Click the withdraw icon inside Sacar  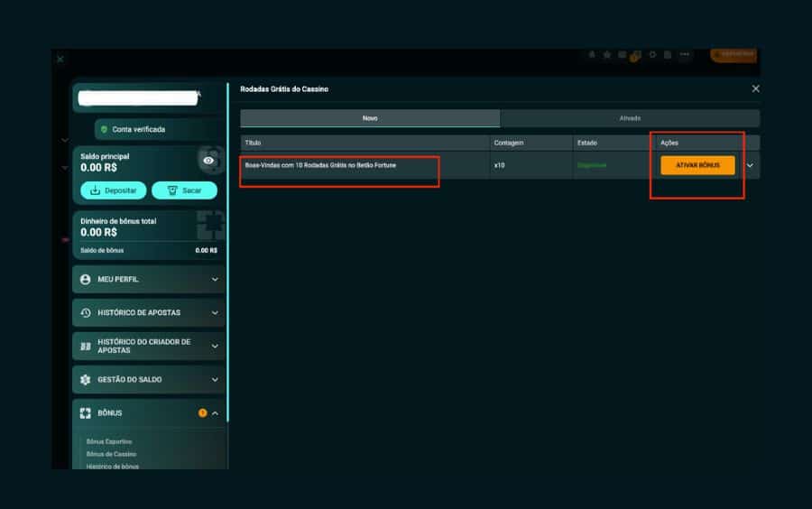pyautogui.click(x=172, y=190)
